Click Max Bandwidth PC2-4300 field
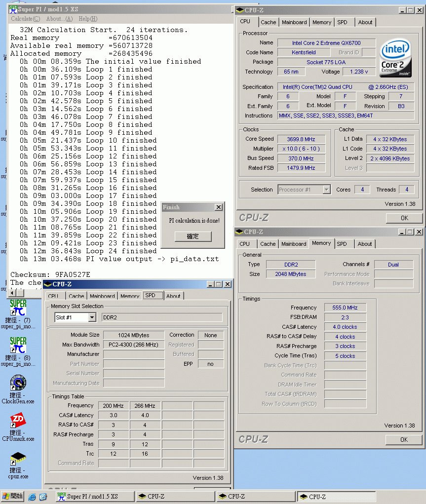 click(x=133, y=345)
